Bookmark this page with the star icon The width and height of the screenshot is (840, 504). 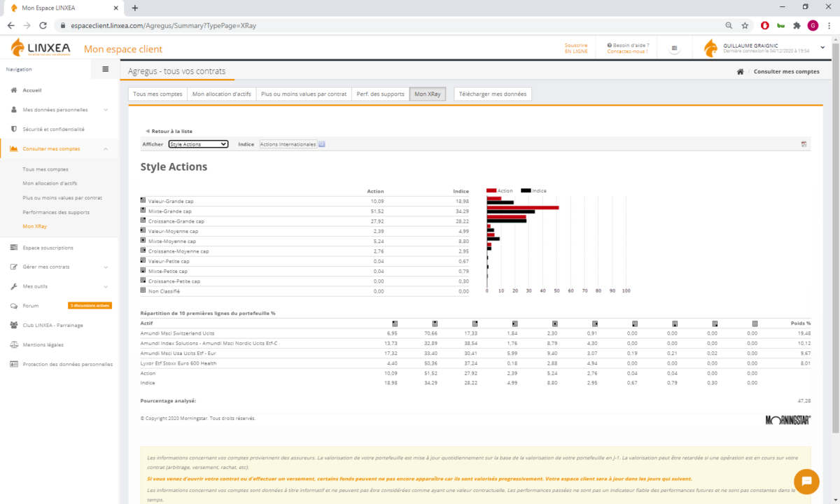[745, 25]
